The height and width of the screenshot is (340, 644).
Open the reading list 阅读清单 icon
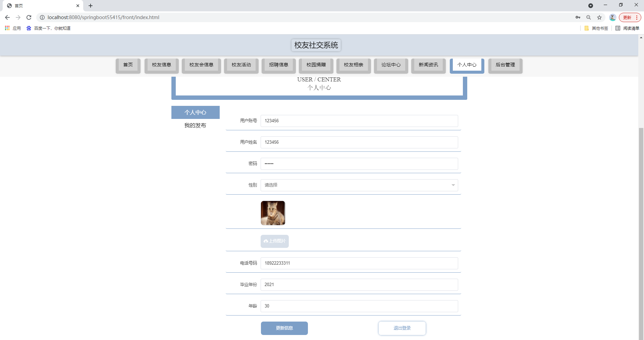pyautogui.click(x=618, y=28)
